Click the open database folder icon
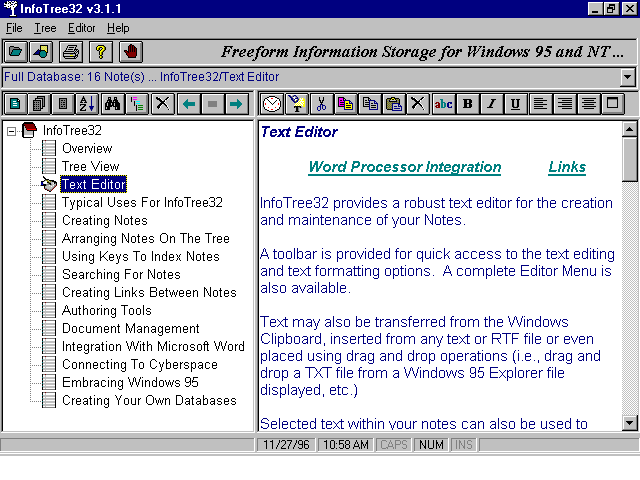 coord(15,51)
